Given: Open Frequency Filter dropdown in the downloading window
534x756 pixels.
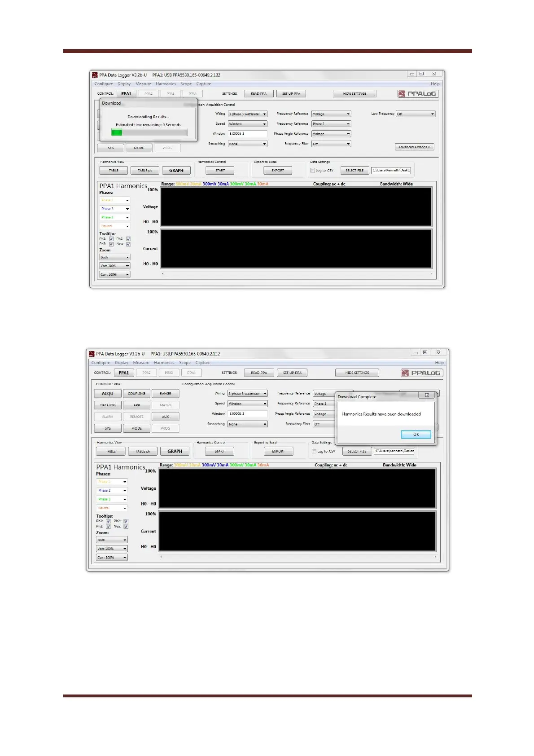Looking at the screenshot, I should pyautogui.click(x=331, y=144).
